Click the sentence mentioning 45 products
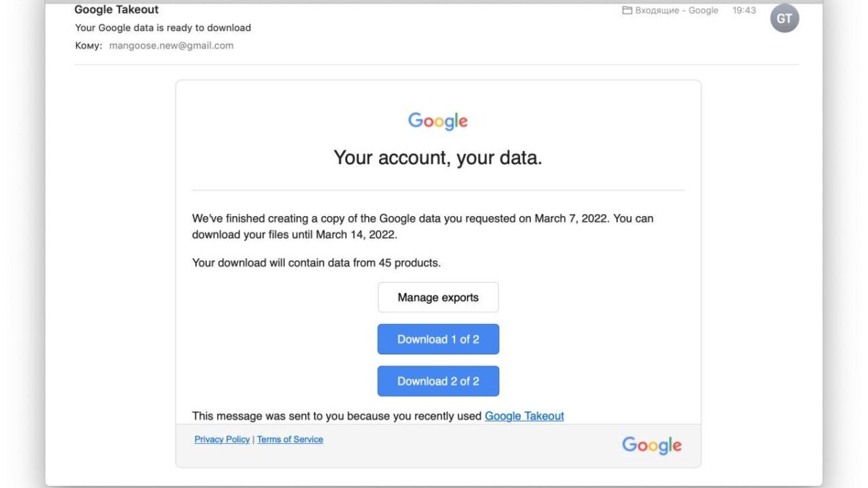868x488 pixels. (x=316, y=263)
